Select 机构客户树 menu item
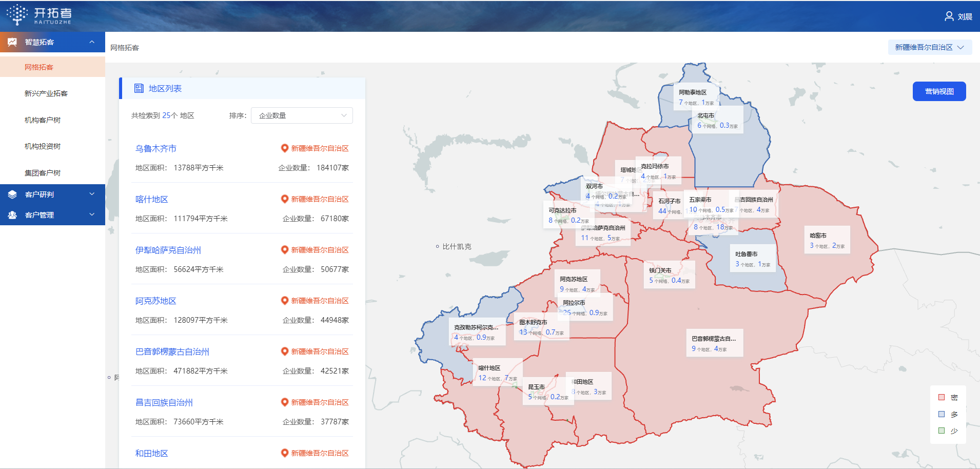The image size is (980, 469). coord(43,120)
